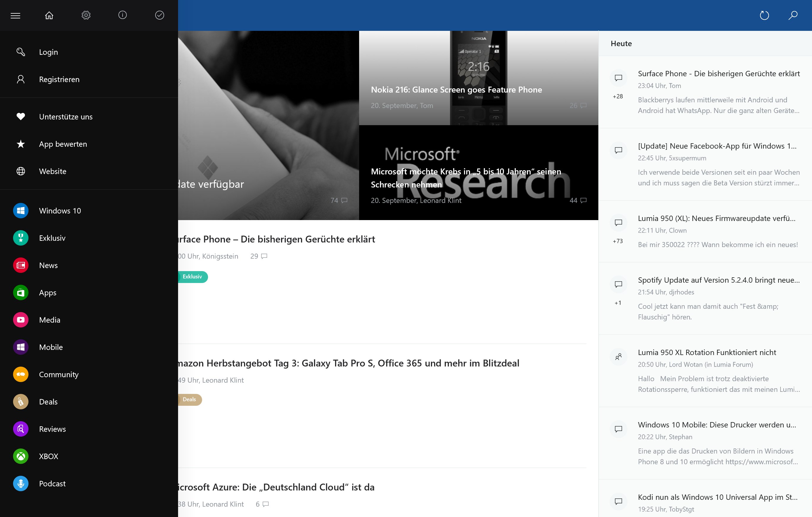812x517 pixels.
Task: Refresh the news feed
Action: click(764, 15)
